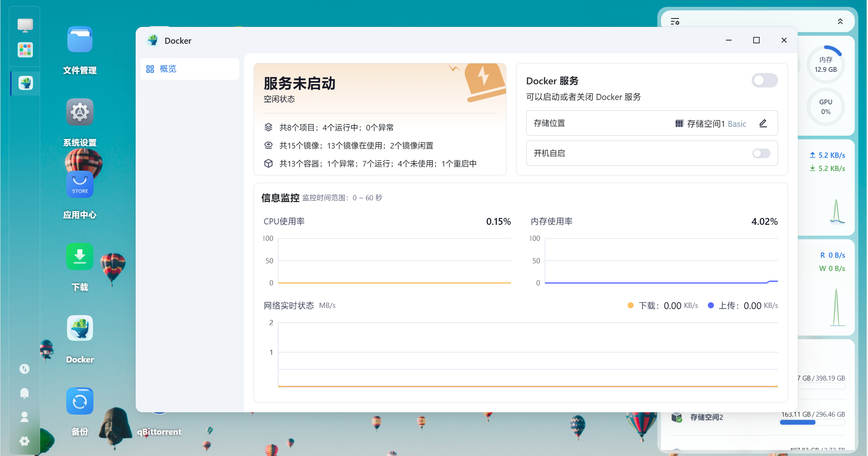The image size is (868, 456).
Task: Launch 应用中心 store icon
Action: (80, 184)
